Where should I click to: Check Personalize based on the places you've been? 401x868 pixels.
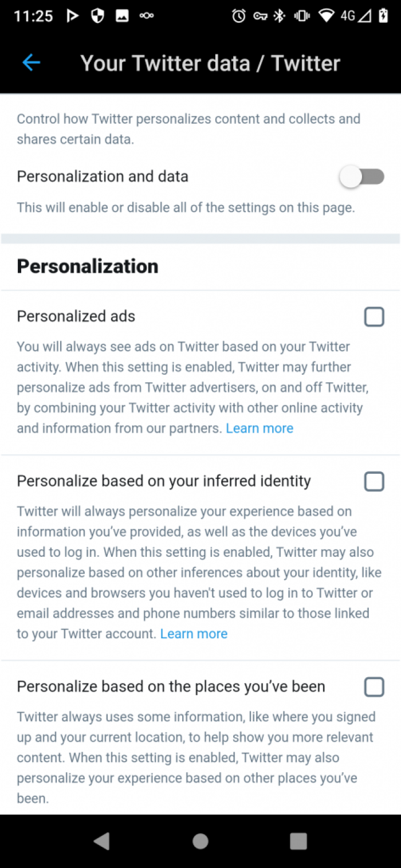click(x=374, y=686)
